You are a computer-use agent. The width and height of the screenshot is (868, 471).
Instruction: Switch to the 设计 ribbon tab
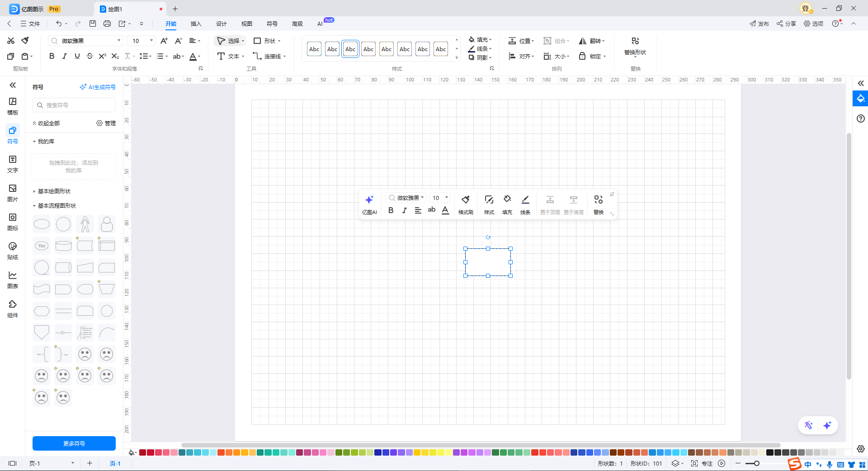222,24
